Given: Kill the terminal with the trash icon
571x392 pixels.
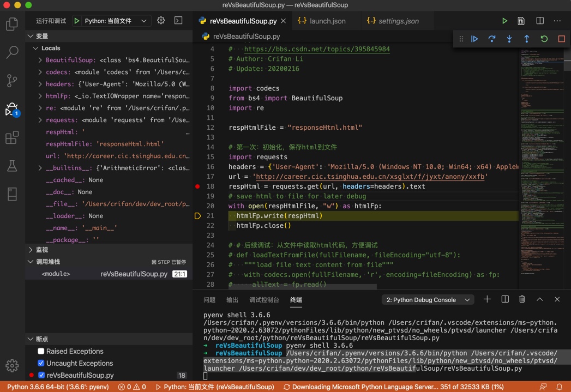Looking at the screenshot, I should pyautogui.click(x=522, y=299).
